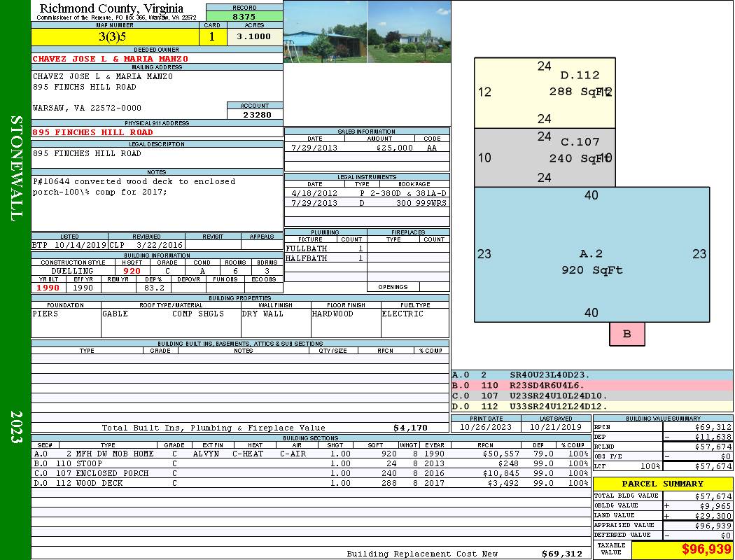The image size is (735, 560).
Task: Click the pink B stoop box in sketch
Action: pos(626,334)
